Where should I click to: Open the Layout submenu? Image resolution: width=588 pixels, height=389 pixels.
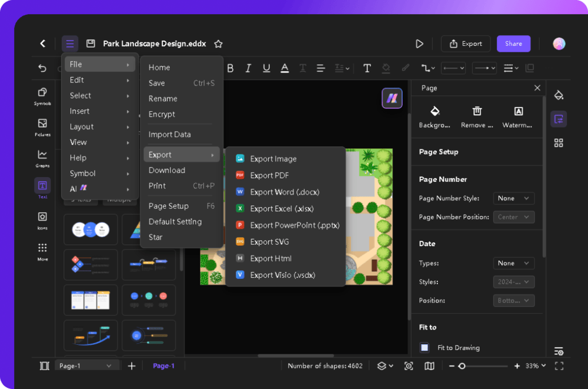pyautogui.click(x=100, y=127)
